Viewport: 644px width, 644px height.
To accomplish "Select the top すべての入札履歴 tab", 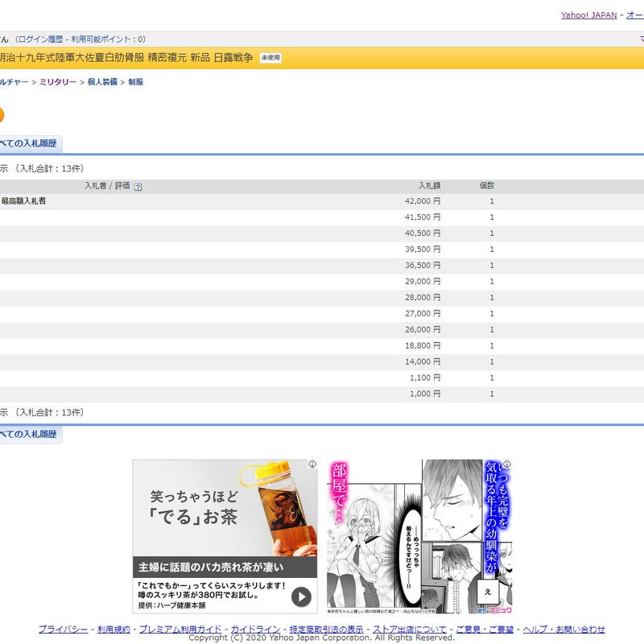I will 29,144.
